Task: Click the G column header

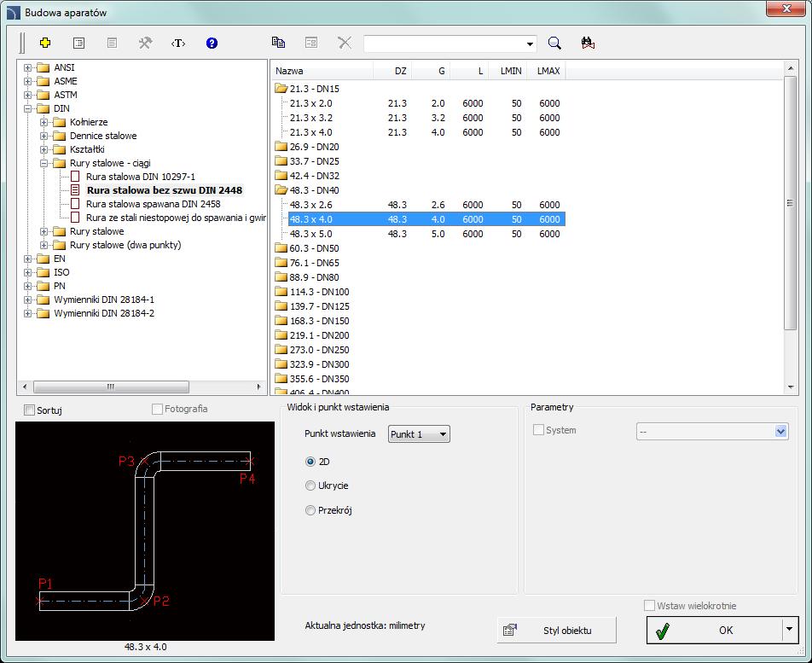Action: click(x=431, y=71)
